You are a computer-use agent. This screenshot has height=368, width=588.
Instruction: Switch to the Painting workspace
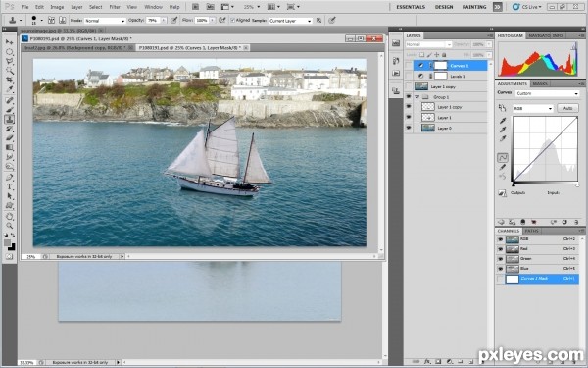[474, 7]
